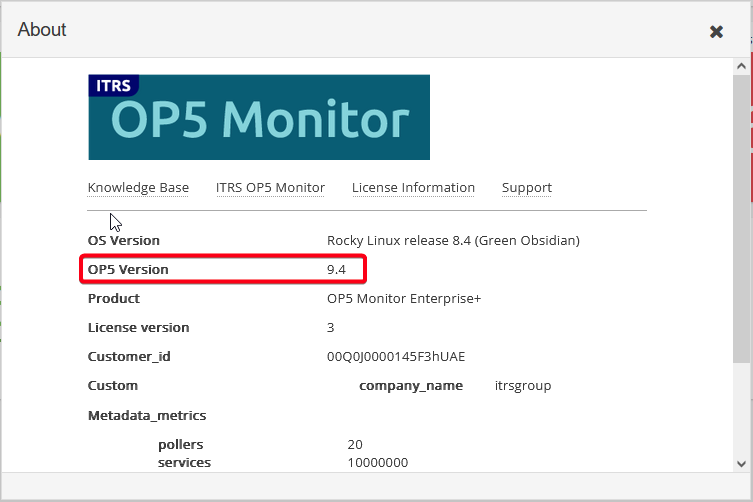Click the 'Product' label
Viewport: 753px width, 502px height.
coord(114,298)
